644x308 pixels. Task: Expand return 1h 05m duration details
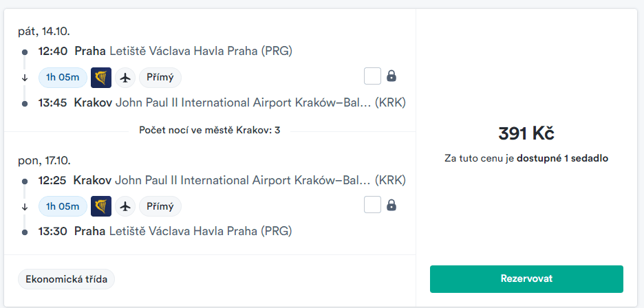tap(63, 206)
